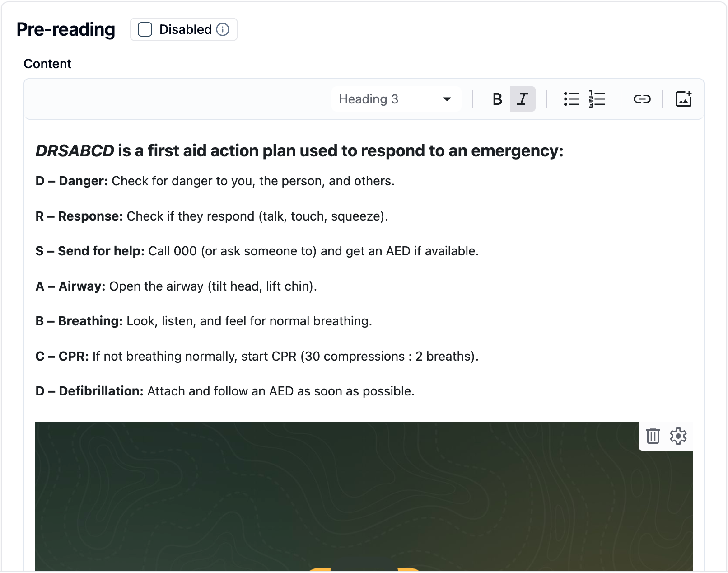This screenshot has width=728, height=573.
Task: Insert a bulleted list
Action: tap(572, 99)
